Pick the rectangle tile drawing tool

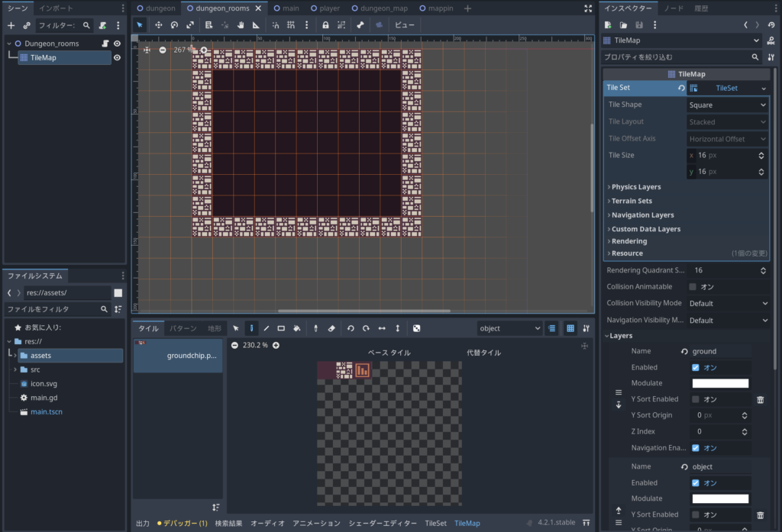point(281,328)
